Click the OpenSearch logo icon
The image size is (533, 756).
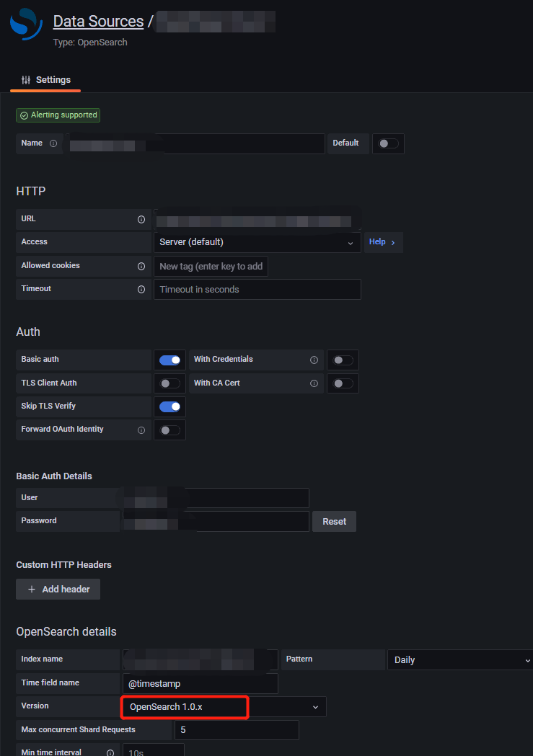pyautogui.click(x=26, y=24)
